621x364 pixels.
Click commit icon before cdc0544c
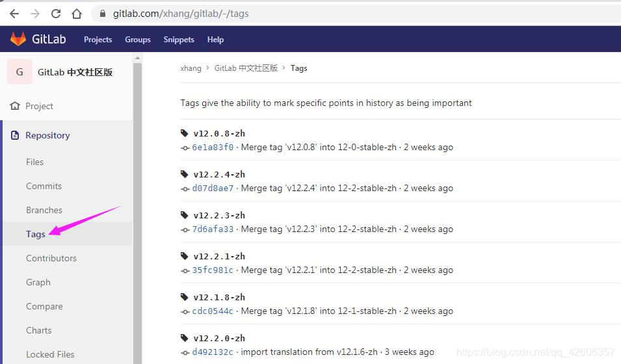pyautogui.click(x=185, y=312)
